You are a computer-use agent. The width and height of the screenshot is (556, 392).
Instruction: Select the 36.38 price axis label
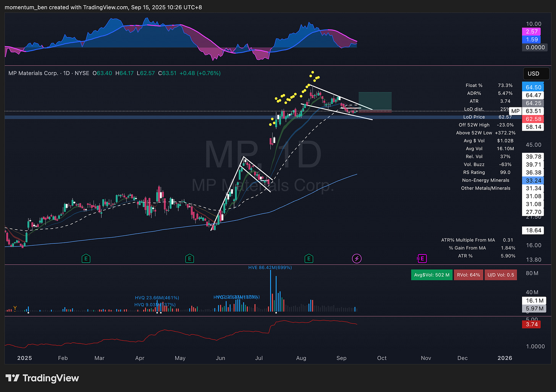tap(533, 172)
